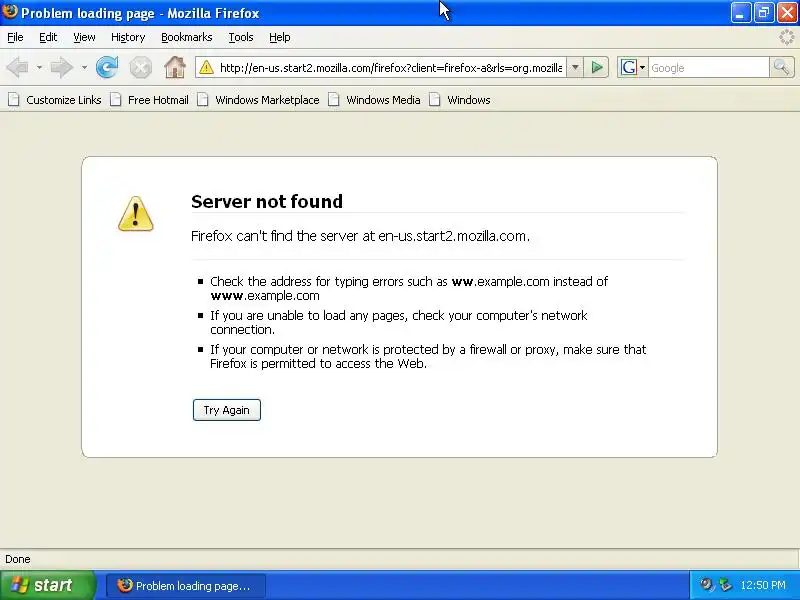800x600 pixels.
Task: Click the yellow warning triangle on error page
Action: pos(136,214)
